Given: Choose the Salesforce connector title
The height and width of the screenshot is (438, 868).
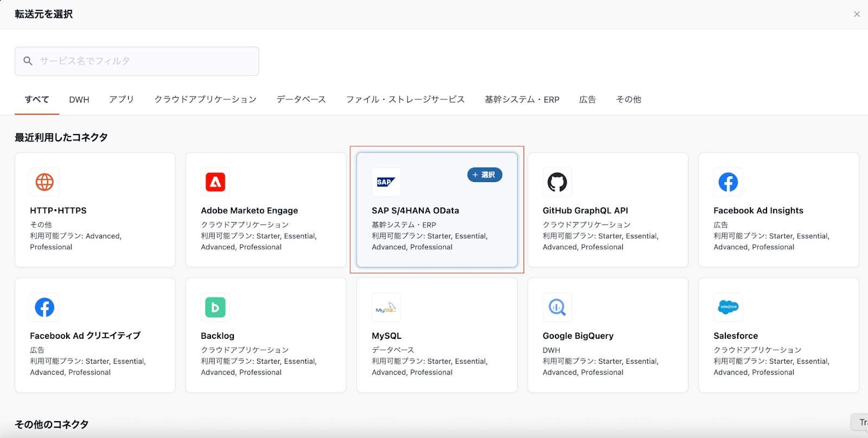Looking at the screenshot, I should [x=736, y=336].
